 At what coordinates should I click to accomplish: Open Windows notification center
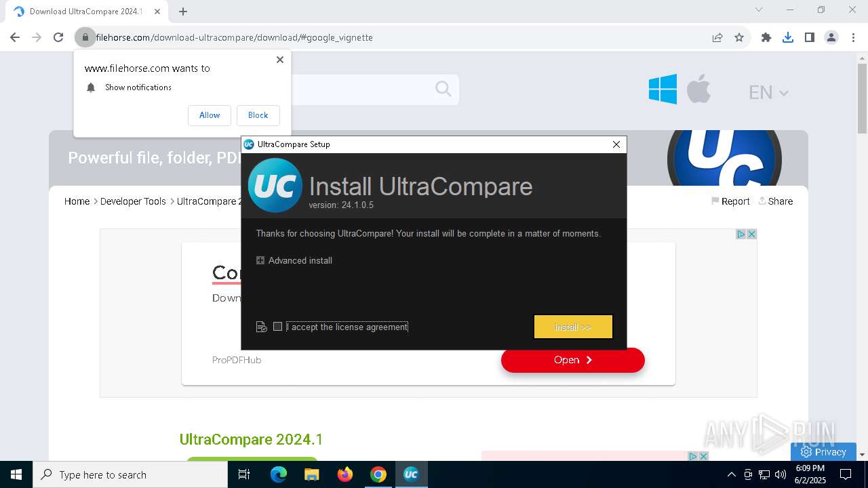click(846, 474)
